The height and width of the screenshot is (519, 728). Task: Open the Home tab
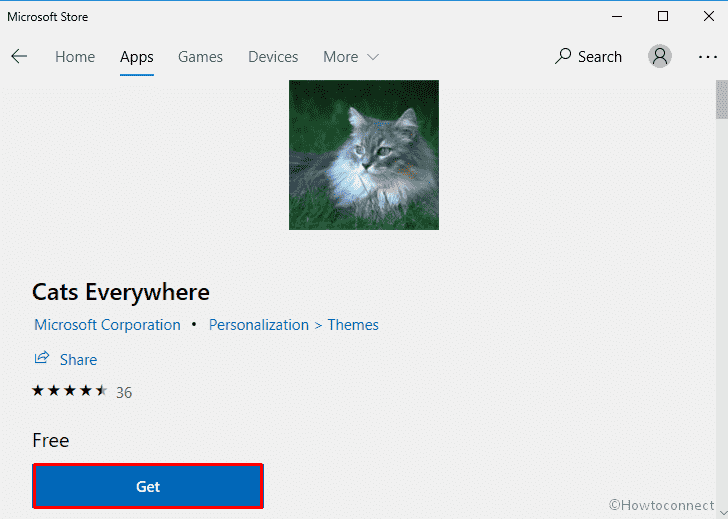tap(75, 57)
